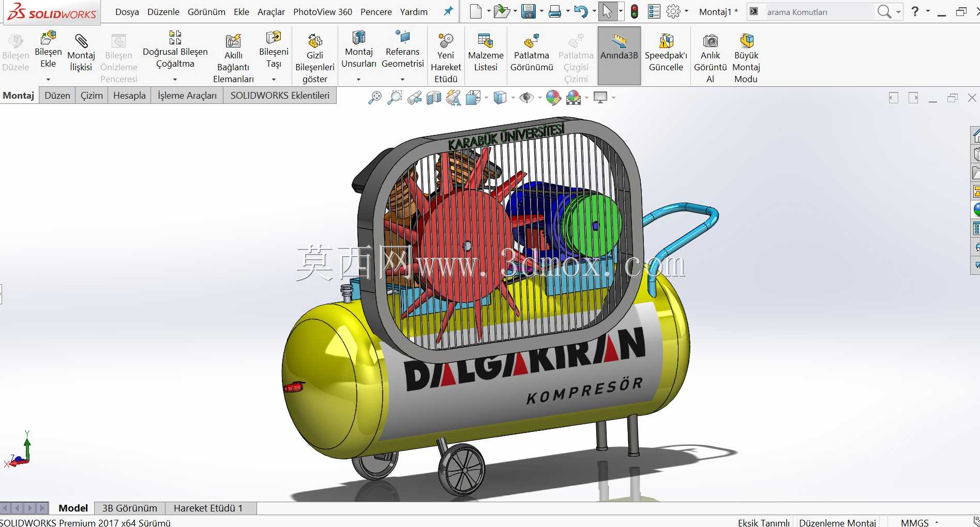Click the arama Komutları search field

point(819,12)
